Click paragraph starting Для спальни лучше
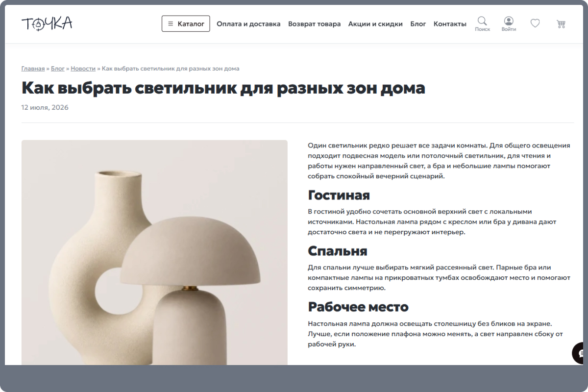Image resolution: width=588 pixels, height=392 pixels. click(x=439, y=278)
